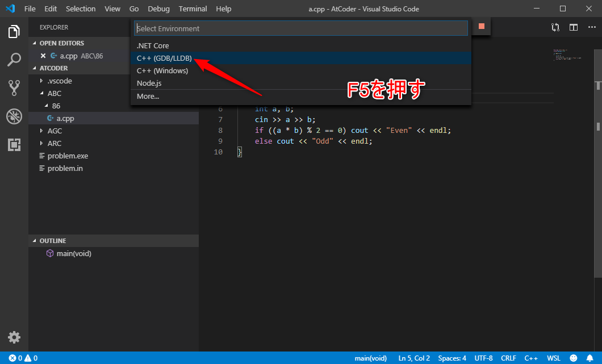Open the Manage gear icon
602x364 pixels.
[14, 337]
